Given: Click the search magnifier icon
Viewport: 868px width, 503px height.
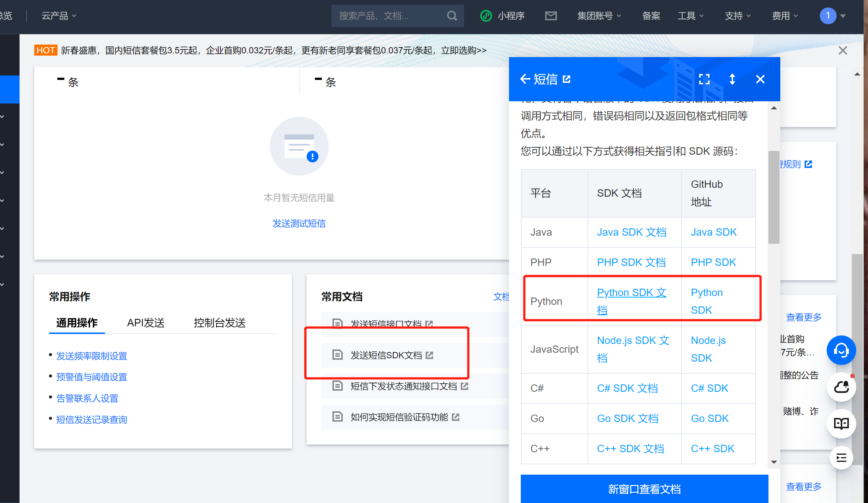Looking at the screenshot, I should tap(452, 16).
